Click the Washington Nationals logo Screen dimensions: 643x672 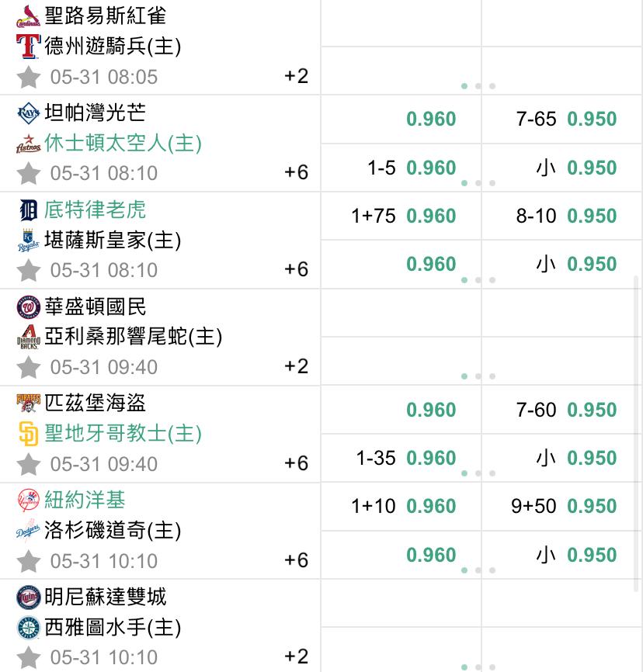pyautogui.click(x=28, y=308)
